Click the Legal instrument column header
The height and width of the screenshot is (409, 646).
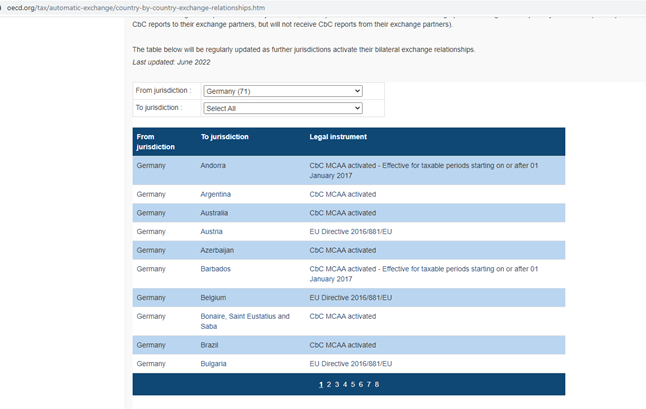(x=338, y=137)
